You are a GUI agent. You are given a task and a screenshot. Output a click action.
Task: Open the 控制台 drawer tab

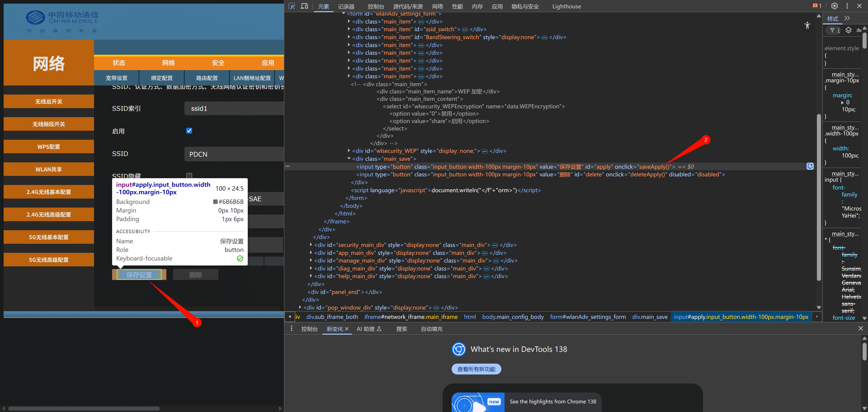(309, 329)
